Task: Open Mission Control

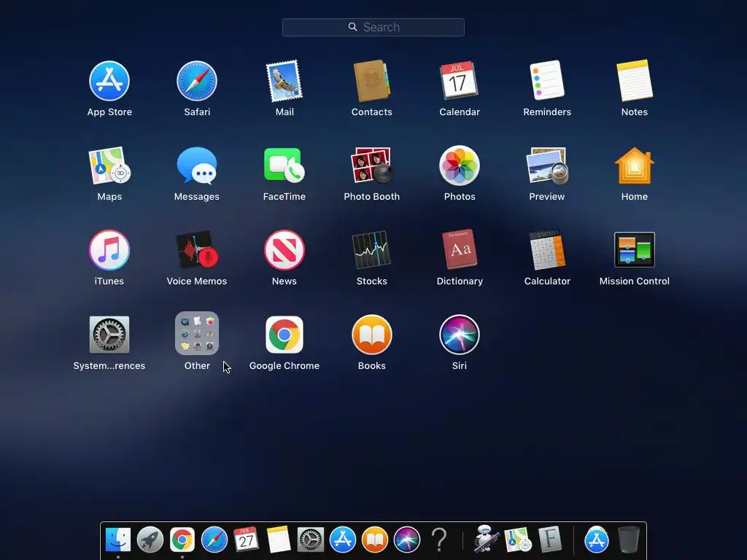Action: coord(635,249)
